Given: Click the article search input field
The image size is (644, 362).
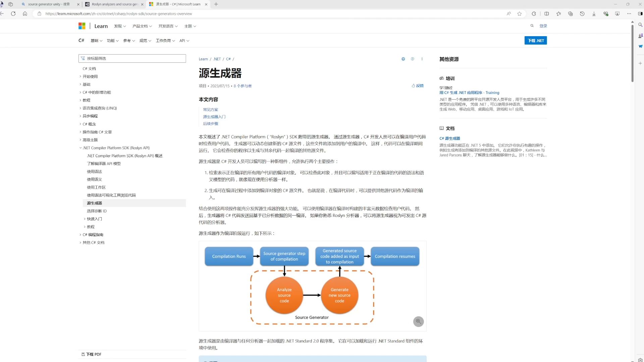Looking at the screenshot, I should pyautogui.click(x=132, y=58).
